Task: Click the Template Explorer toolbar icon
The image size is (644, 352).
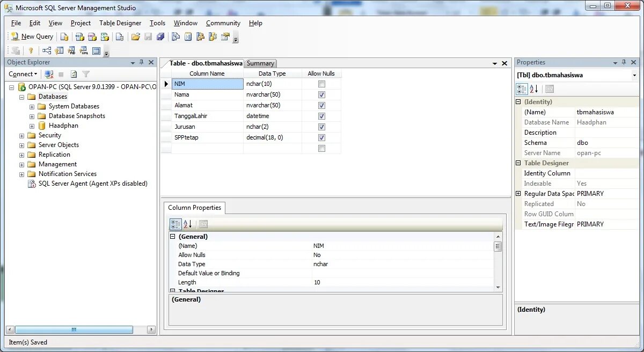Action: coord(213,36)
